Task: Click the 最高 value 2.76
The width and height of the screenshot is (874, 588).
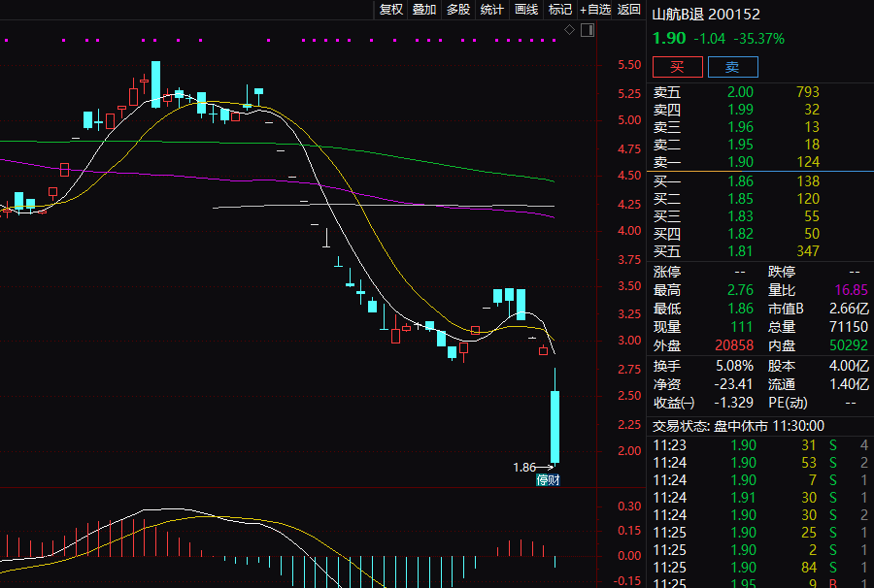Action: pos(740,290)
